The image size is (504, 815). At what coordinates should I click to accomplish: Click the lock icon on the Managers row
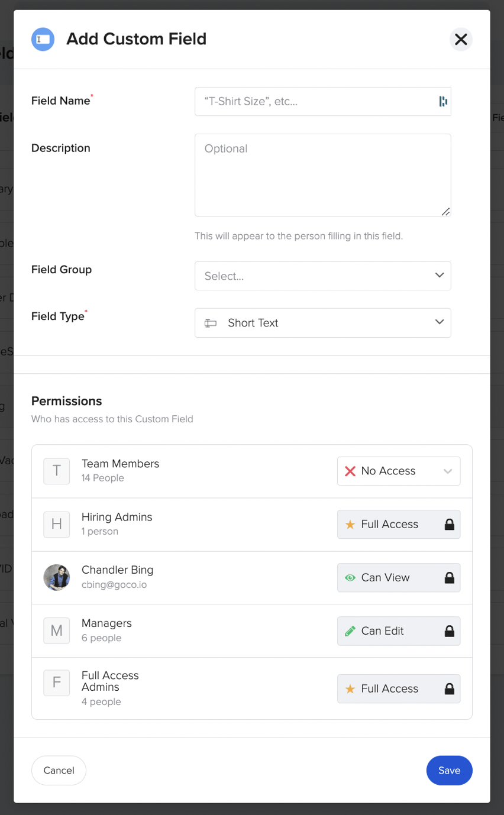[x=449, y=630]
